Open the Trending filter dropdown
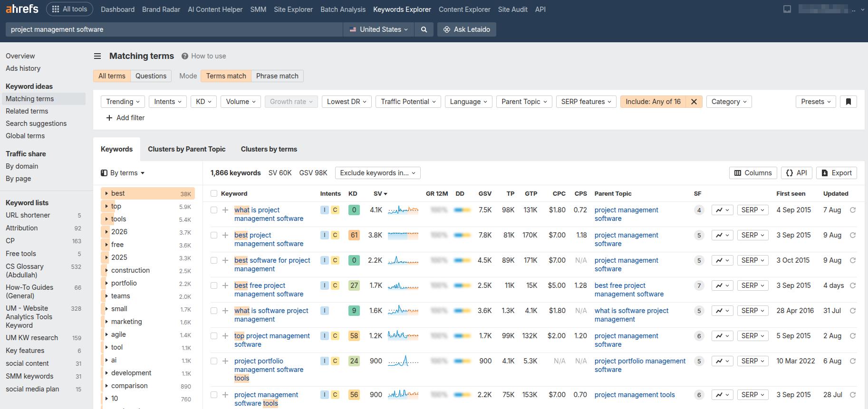 pos(123,102)
